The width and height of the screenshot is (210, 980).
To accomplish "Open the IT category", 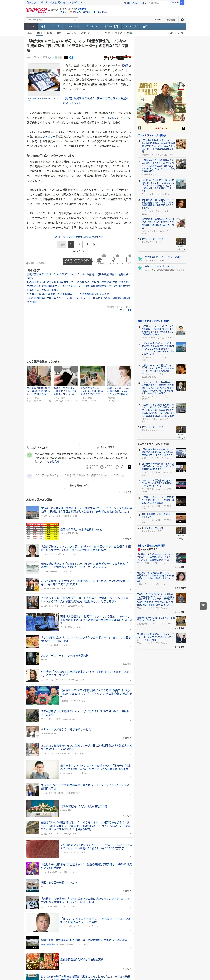I will (x=98, y=33).
